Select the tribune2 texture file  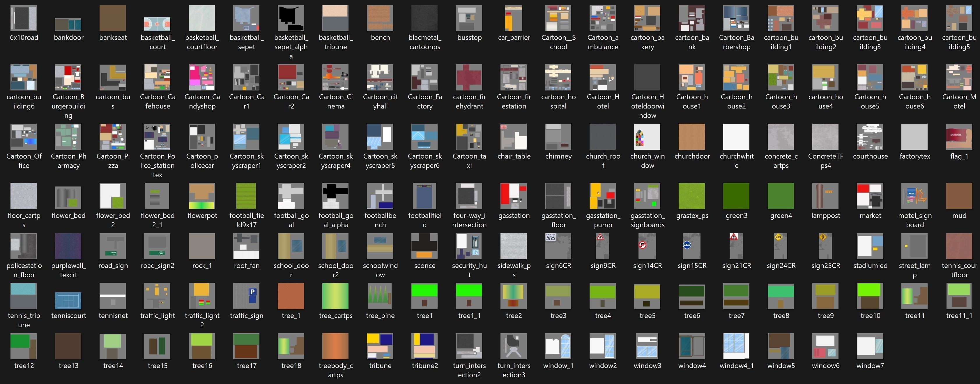[x=424, y=346]
